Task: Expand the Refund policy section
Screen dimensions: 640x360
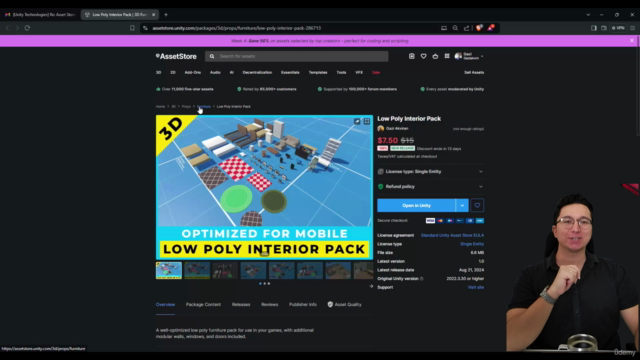Action: (430, 187)
